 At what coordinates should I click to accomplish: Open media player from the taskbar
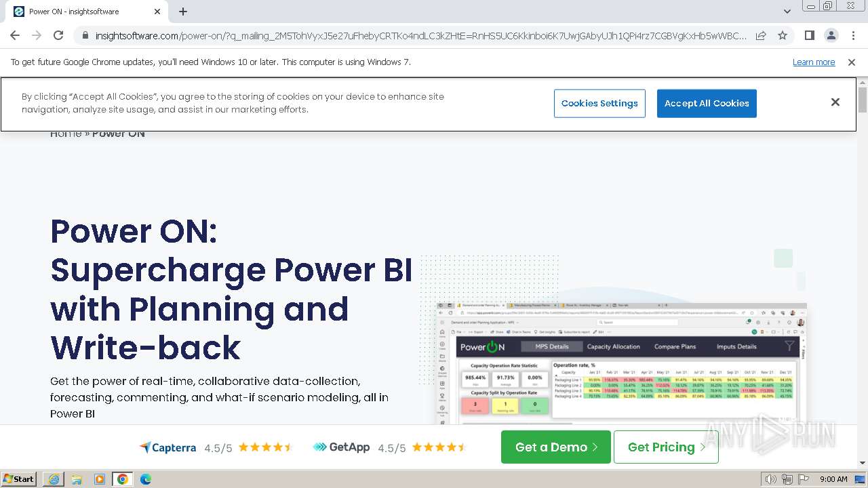(100, 479)
